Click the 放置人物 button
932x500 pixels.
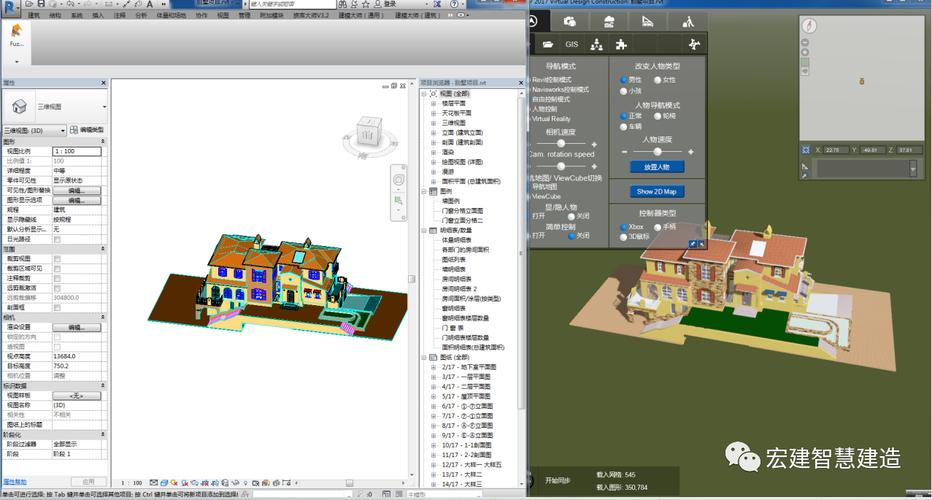click(656, 166)
